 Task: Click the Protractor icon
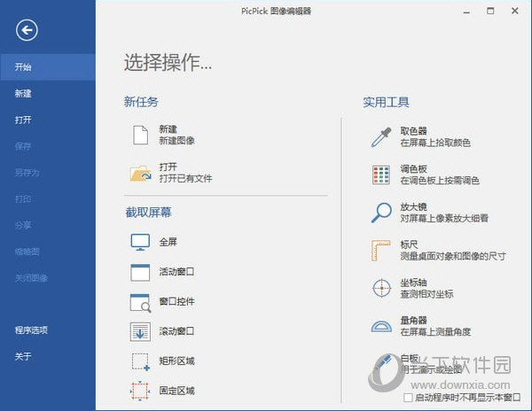381,326
